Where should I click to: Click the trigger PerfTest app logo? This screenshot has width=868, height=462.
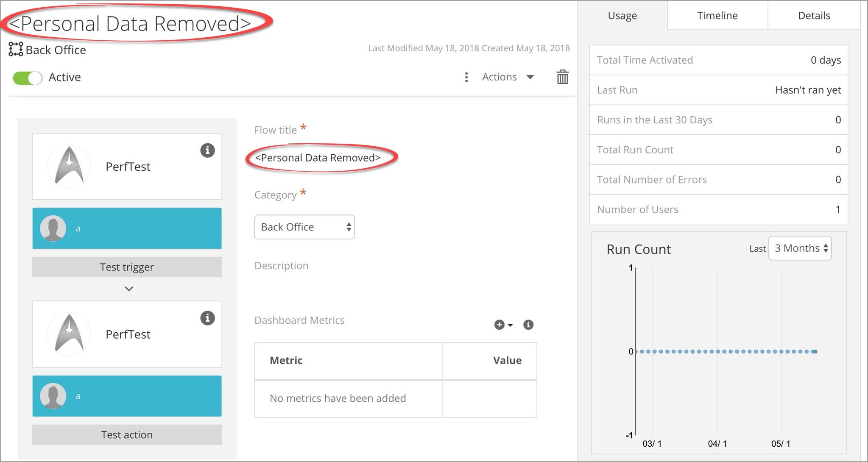click(69, 167)
